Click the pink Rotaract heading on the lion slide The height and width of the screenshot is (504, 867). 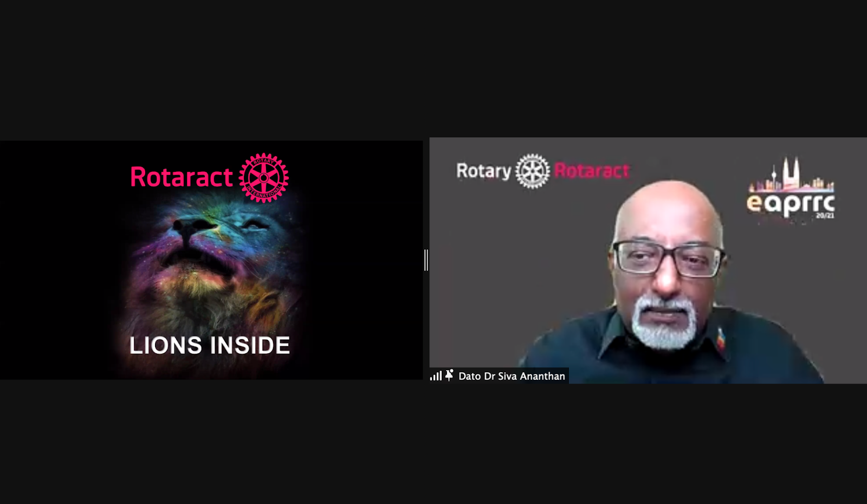click(182, 177)
